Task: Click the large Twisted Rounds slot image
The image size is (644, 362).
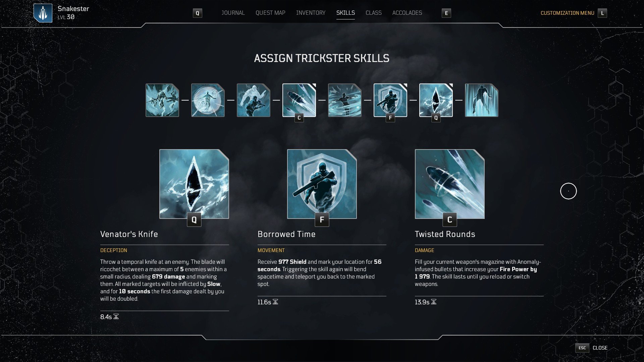Action: [x=450, y=184]
